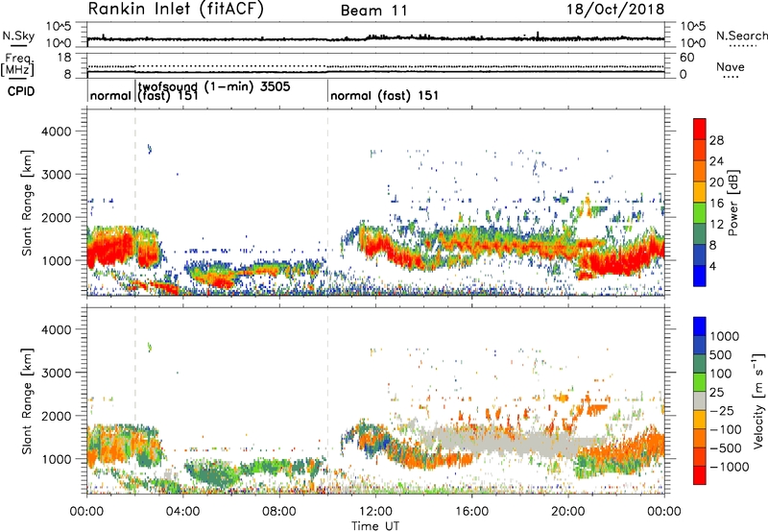Click the 'Freq. [MHz]' axis label

[x=17, y=65]
